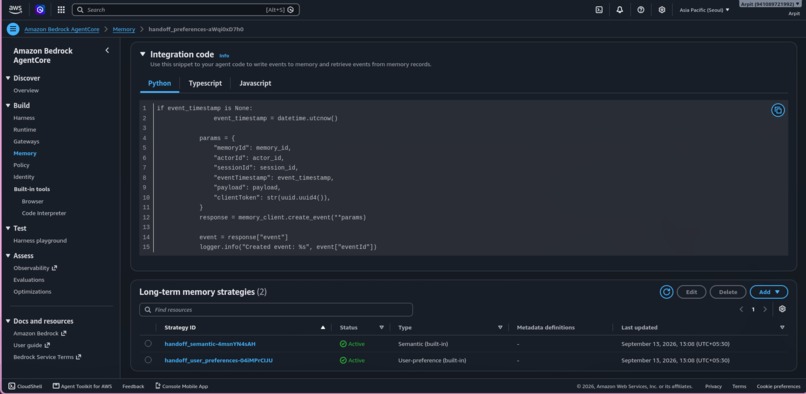
Task: Open the Add strategy dropdown button
Action: 768,292
